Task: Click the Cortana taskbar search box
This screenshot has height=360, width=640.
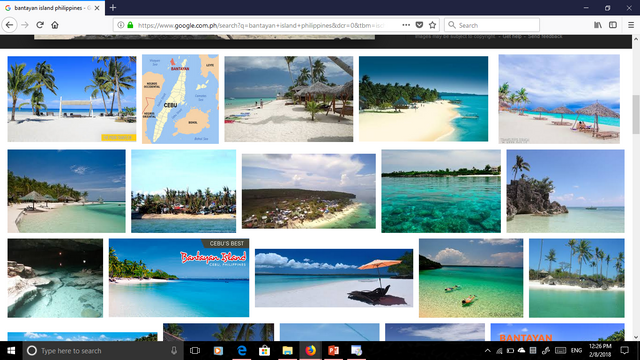Action: [102, 351]
